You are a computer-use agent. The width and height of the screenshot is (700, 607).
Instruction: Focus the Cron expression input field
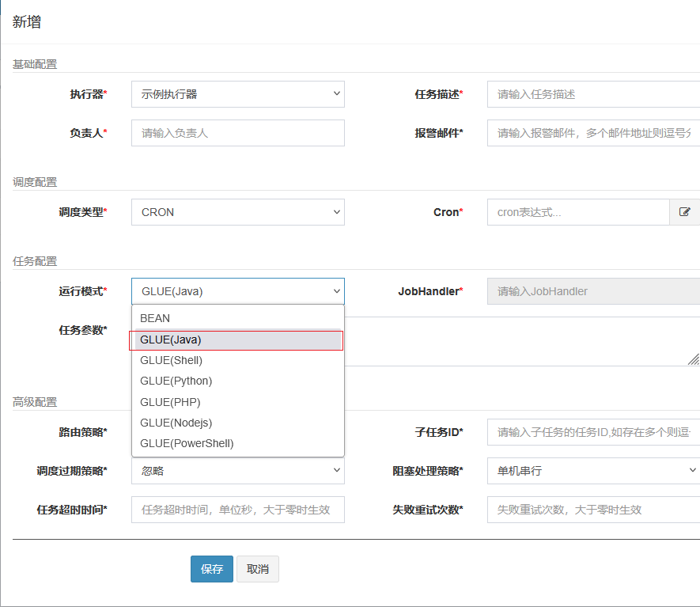coord(578,212)
